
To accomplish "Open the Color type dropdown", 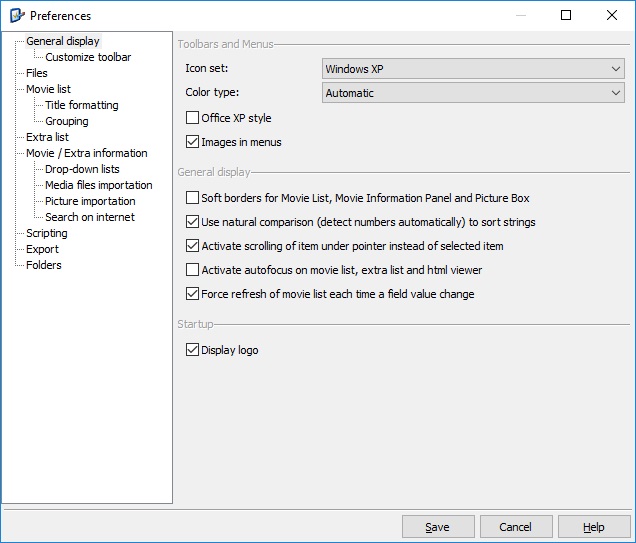I will pyautogui.click(x=474, y=93).
